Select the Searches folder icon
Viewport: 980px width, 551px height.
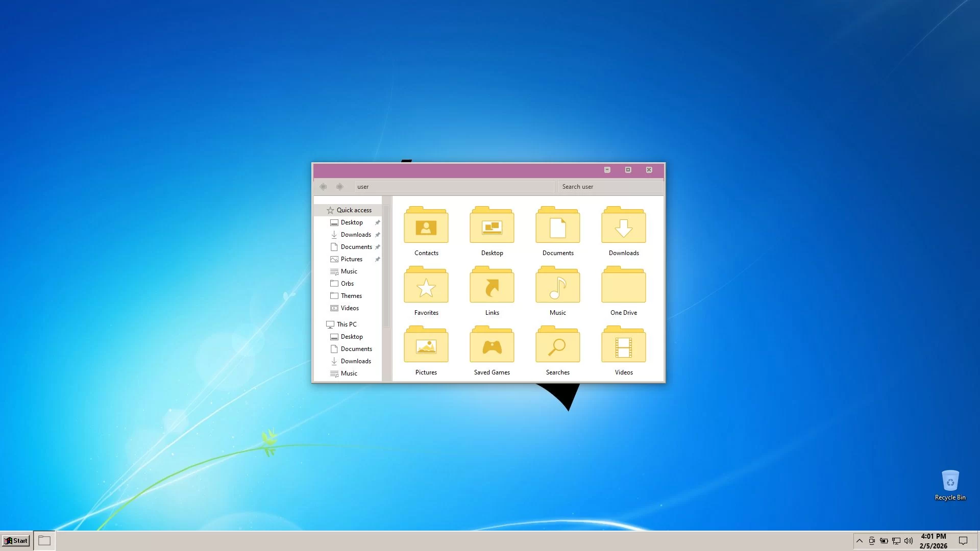coord(557,345)
